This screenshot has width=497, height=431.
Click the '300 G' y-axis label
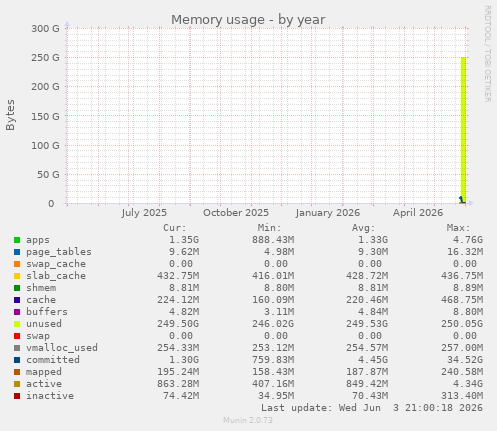click(45, 29)
